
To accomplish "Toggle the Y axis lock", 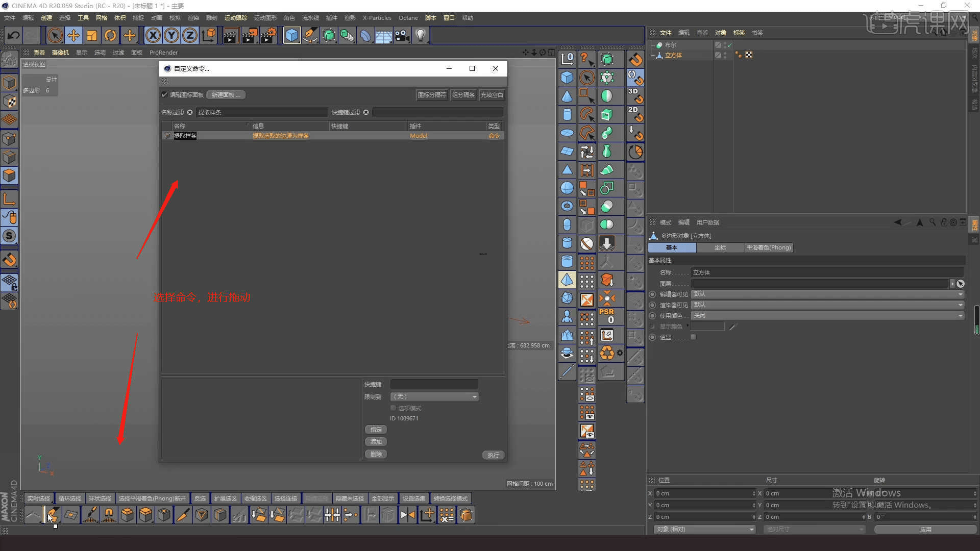I will pos(171,35).
